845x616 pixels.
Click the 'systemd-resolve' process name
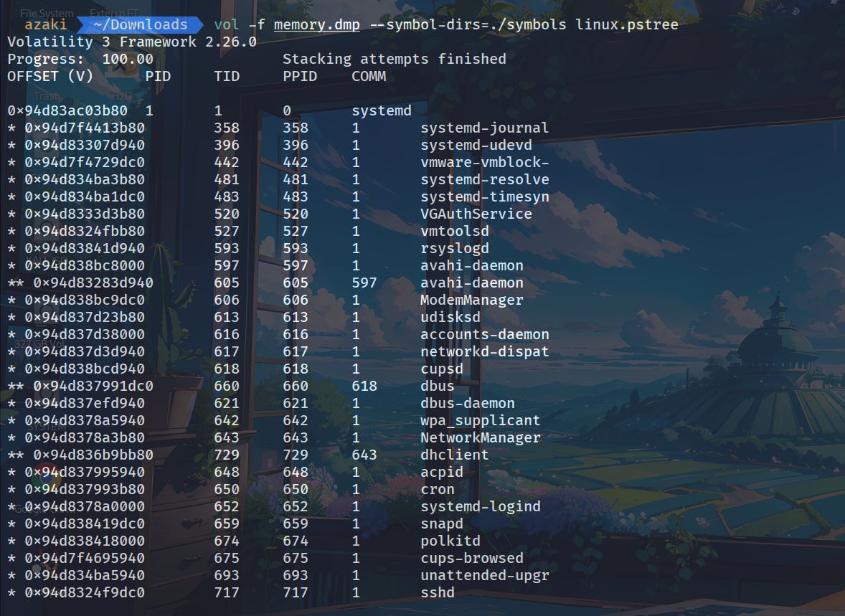click(x=484, y=180)
